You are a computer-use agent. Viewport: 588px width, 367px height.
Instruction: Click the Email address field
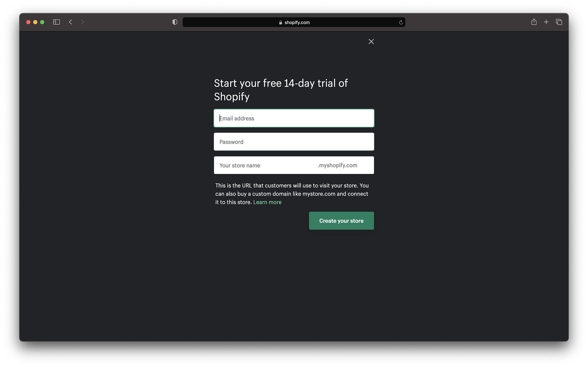[x=294, y=118]
